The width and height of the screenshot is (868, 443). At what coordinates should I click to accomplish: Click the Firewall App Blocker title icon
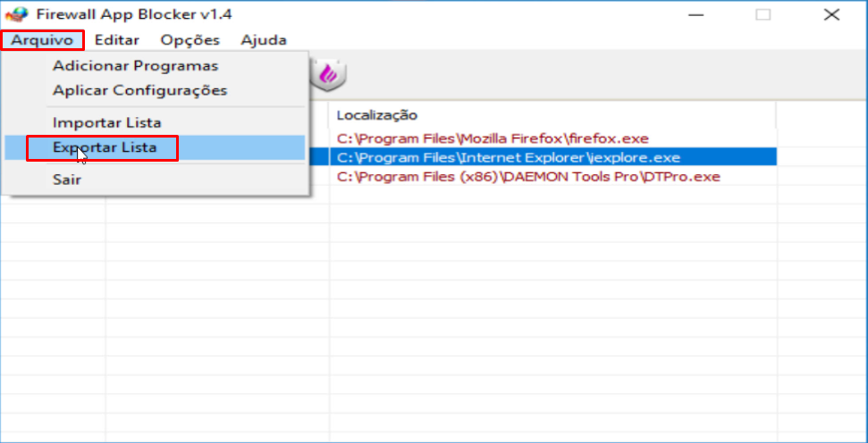pos(16,14)
